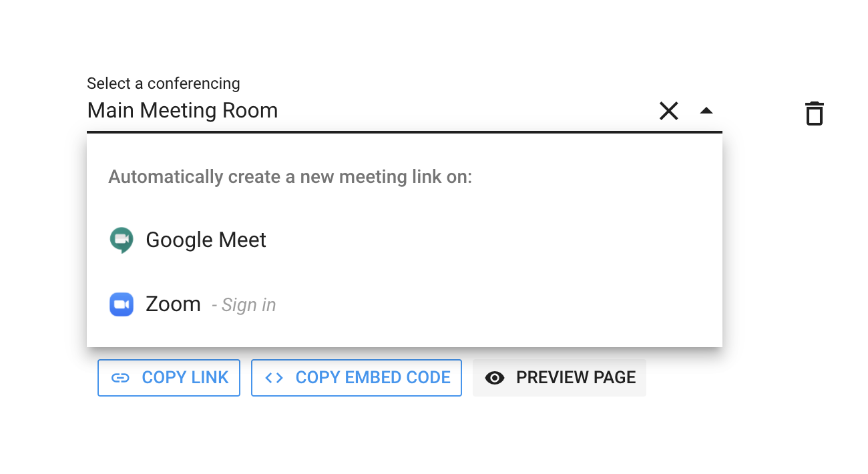Click the PREVIEW PAGE label text

[x=576, y=378]
